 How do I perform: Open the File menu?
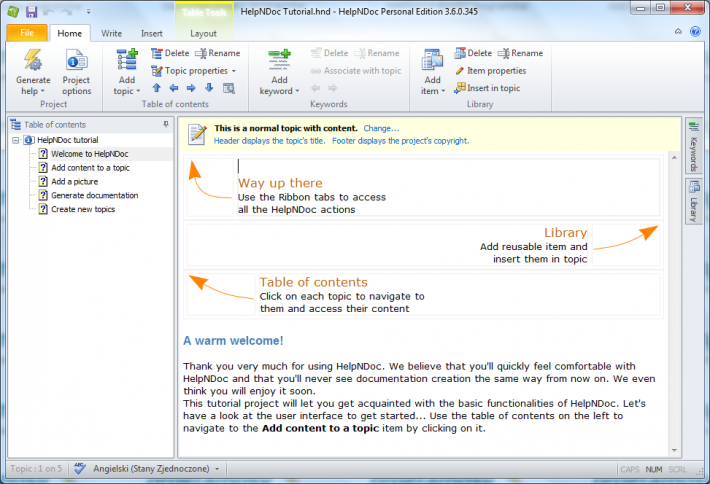coord(27,33)
